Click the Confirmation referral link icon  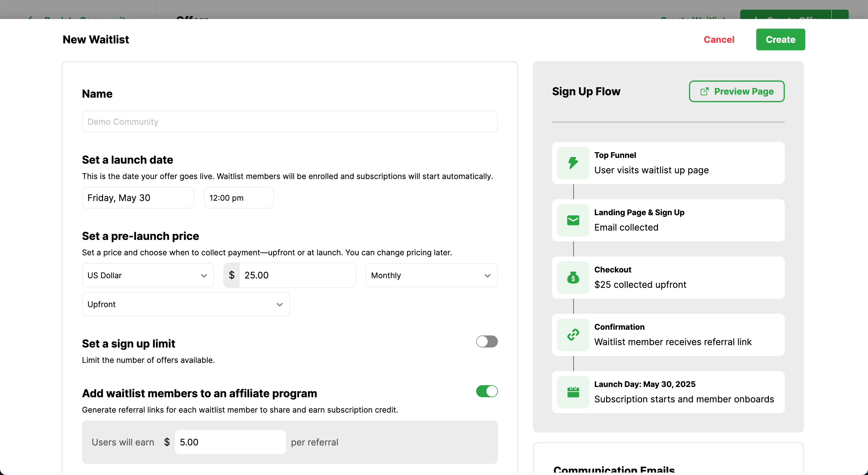point(573,335)
